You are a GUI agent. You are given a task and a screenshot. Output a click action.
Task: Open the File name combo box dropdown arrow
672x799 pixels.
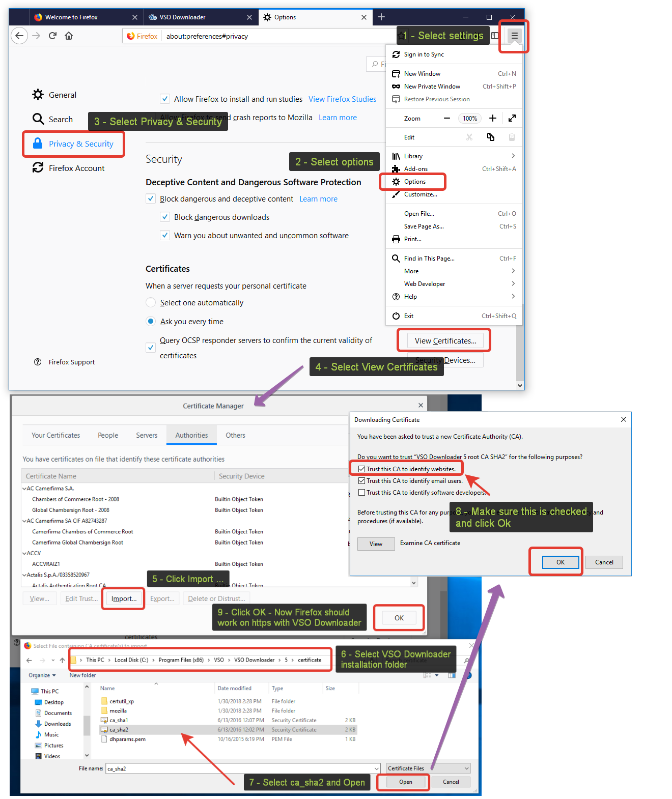tap(377, 768)
